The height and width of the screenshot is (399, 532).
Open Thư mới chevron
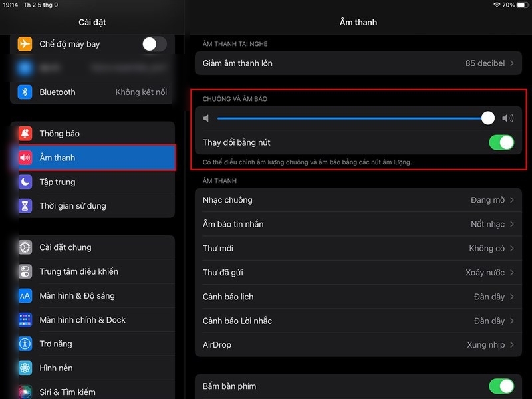(x=512, y=248)
